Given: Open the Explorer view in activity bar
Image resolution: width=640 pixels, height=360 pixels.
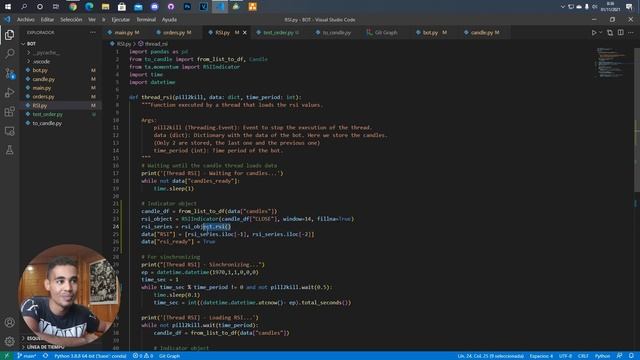Looking at the screenshot, I should click(x=9, y=35).
